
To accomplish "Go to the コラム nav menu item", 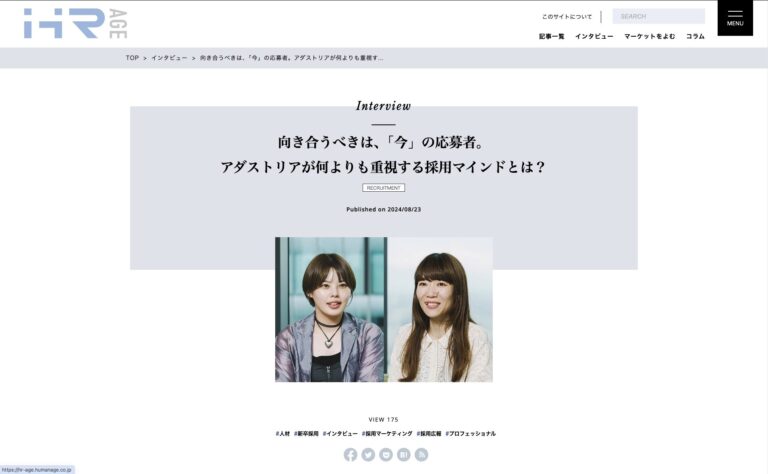I will click(x=695, y=36).
